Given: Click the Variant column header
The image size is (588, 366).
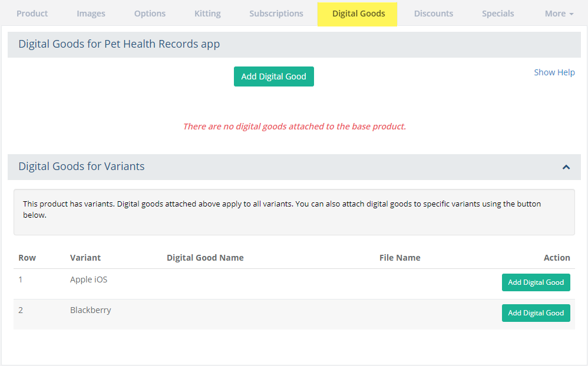Looking at the screenshot, I should coord(85,258).
